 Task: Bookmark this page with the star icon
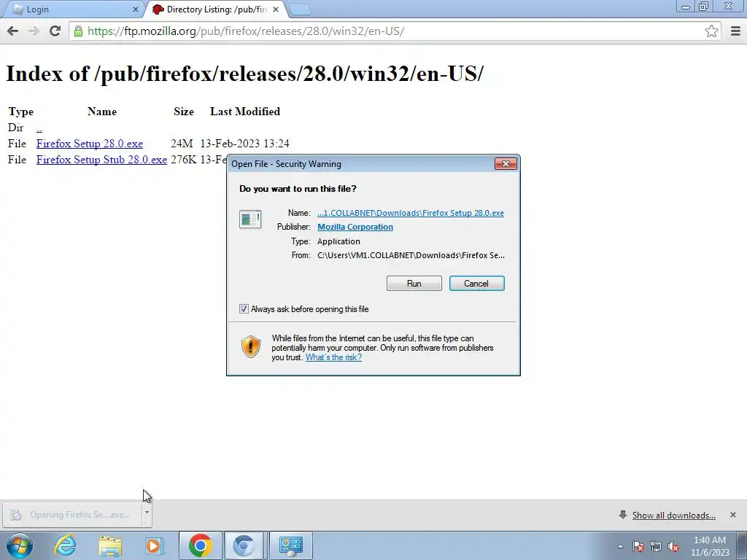(711, 31)
